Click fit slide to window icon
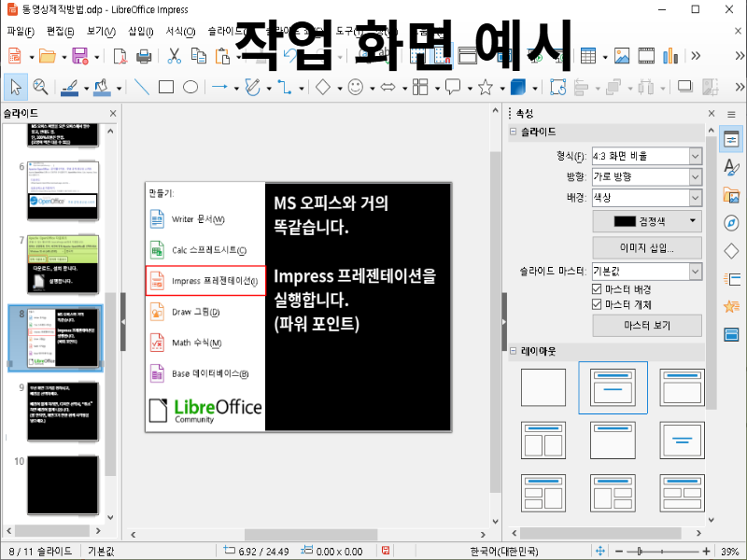 pos(600,551)
